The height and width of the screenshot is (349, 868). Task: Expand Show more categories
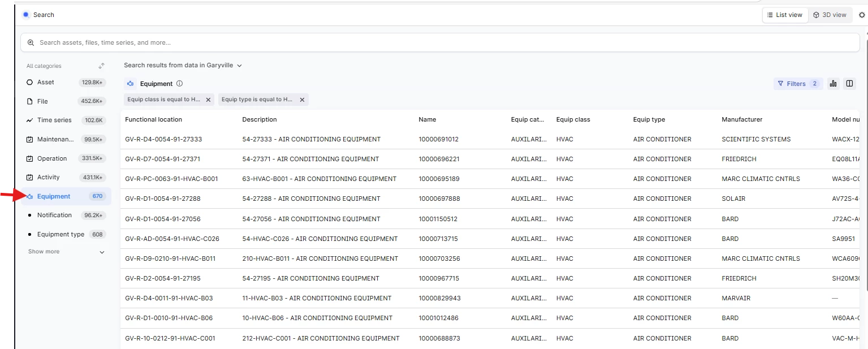pyautogui.click(x=66, y=252)
